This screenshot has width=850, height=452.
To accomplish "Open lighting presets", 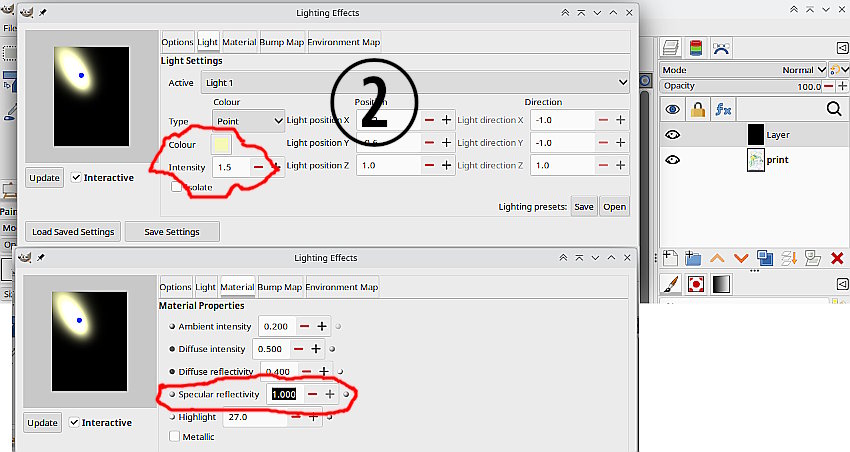I will tap(615, 206).
